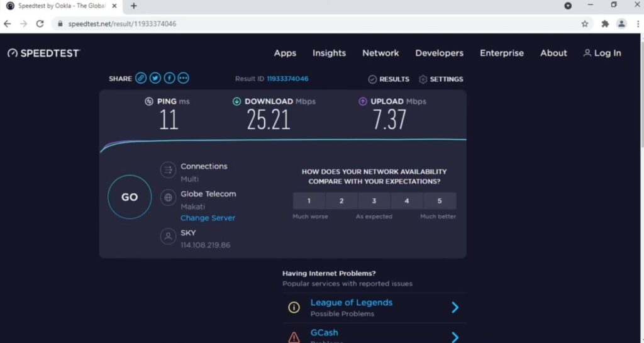Click the share link icon
Viewport: 644px width, 343px height.
pyautogui.click(x=141, y=79)
